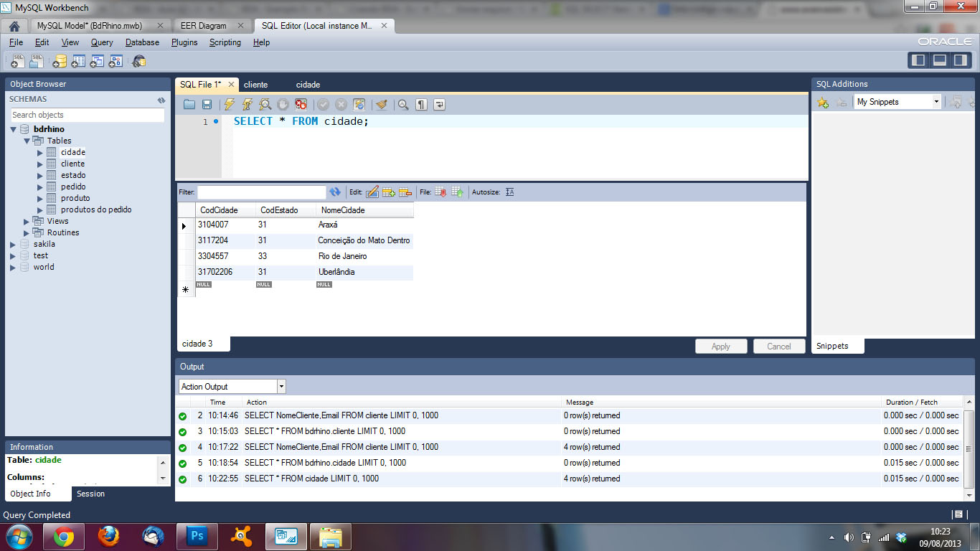
Task: Toggle invisible characters with the pilcrow icon
Action: click(422, 105)
